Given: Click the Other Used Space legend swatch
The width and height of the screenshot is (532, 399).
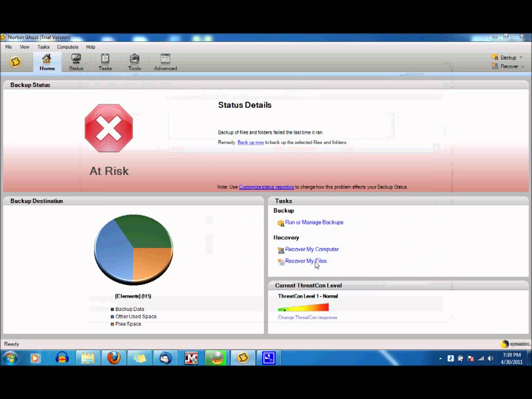Looking at the screenshot, I should point(112,317).
